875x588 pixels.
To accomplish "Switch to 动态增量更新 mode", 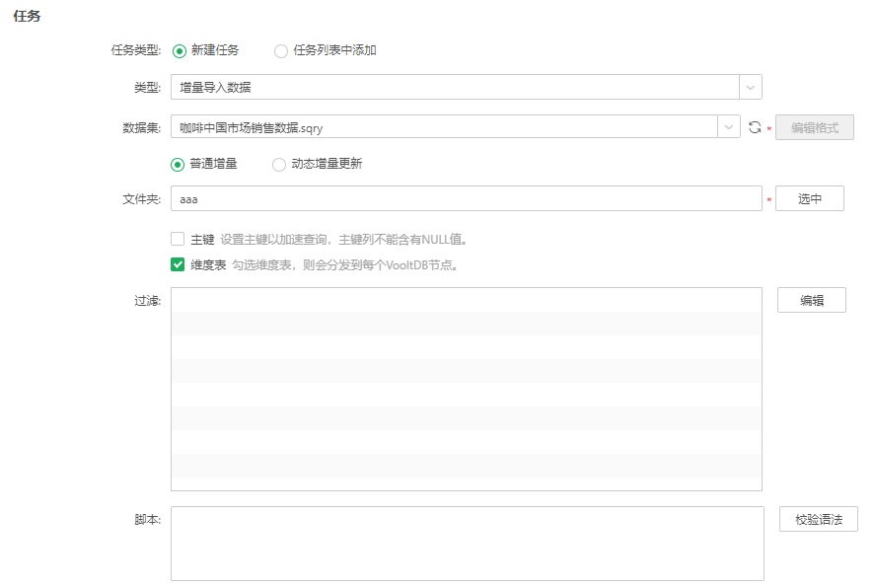I will pyautogui.click(x=280, y=165).
